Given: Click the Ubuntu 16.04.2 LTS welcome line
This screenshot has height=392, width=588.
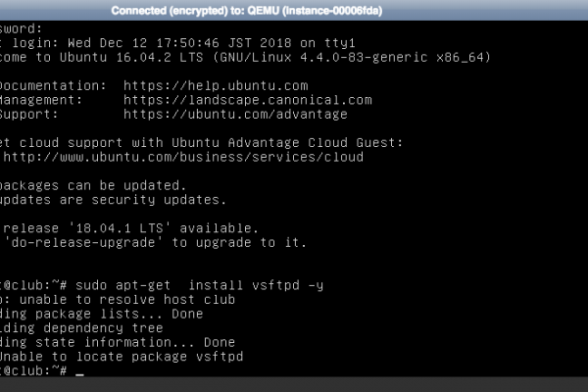Looking at the screenshot, I should pos(245,58).
